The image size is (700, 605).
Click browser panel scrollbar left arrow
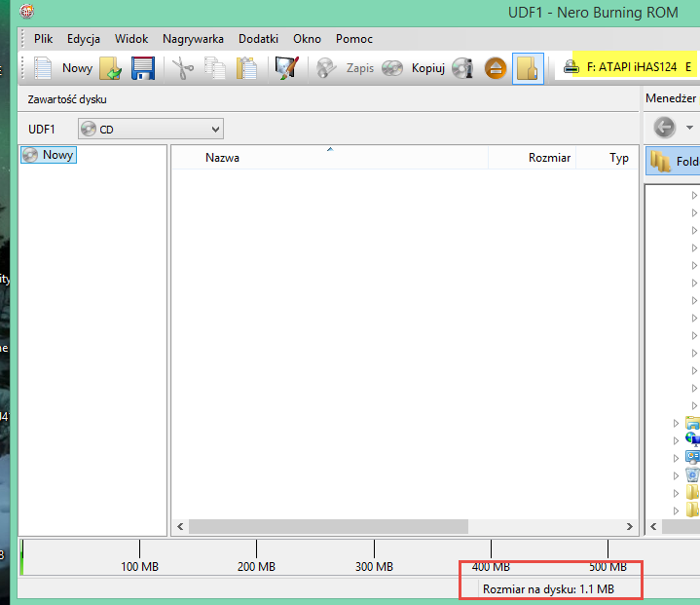653,526
